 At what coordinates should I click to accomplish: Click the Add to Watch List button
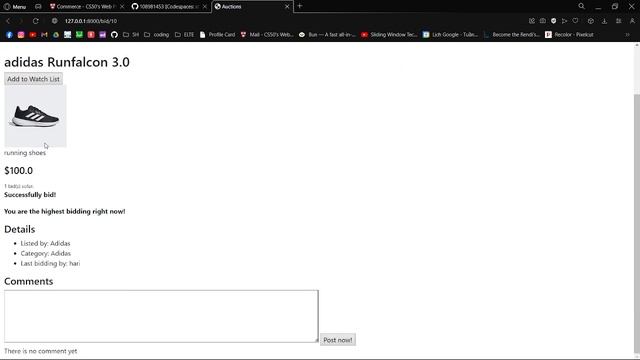tap(33, 79)
